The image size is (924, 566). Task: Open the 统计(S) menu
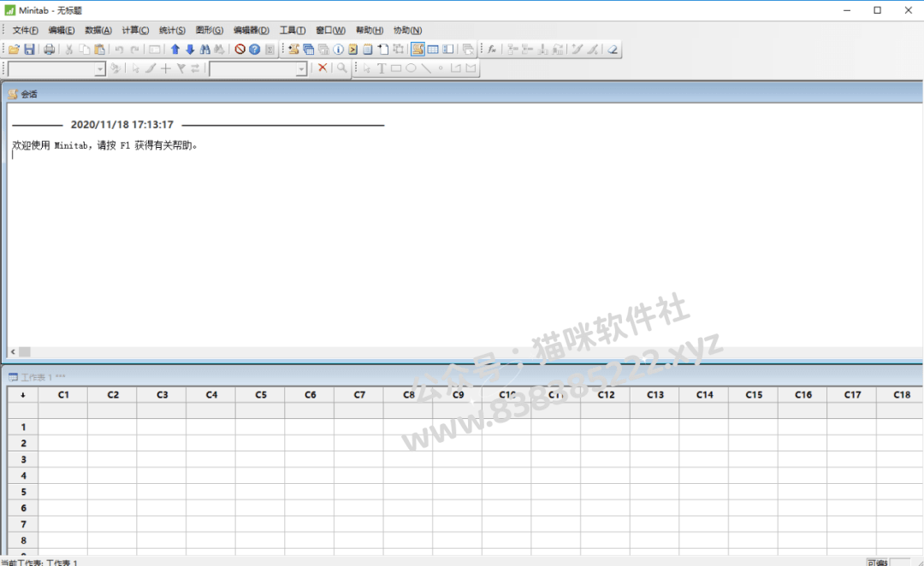[172, 30]
